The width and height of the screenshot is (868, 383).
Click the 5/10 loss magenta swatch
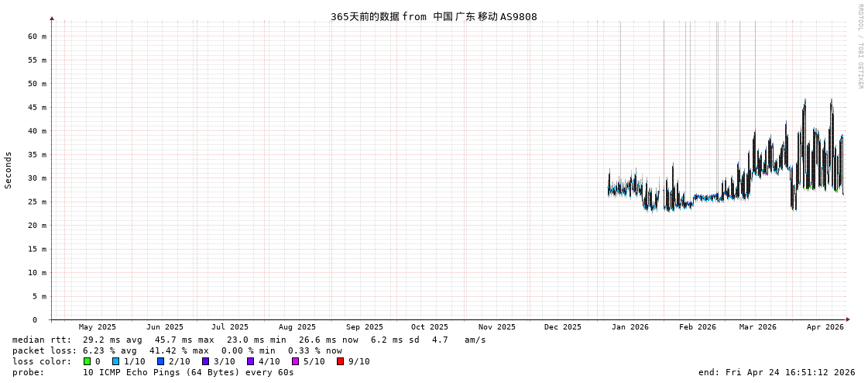coord(295,361)
